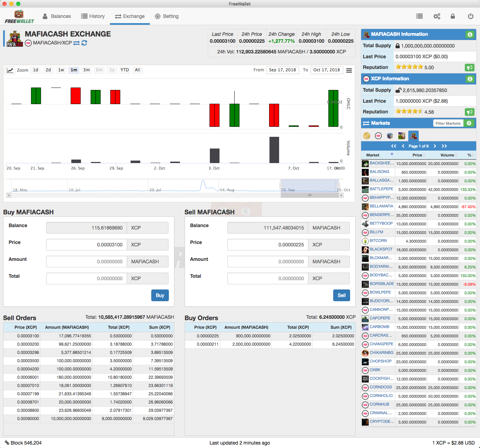The height and width of the screenshot is (448, 480).
Task: Set chart zoom to 1d
Action: point(35,70)
